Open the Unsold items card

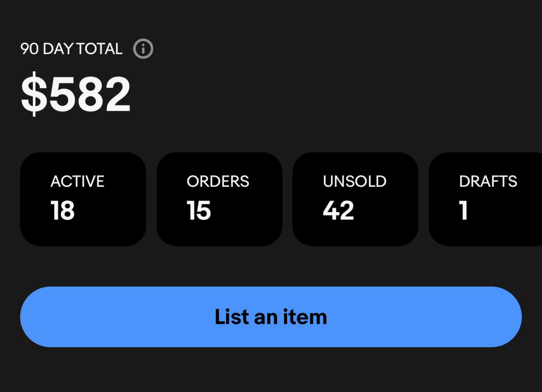click(x=355, y=199)
